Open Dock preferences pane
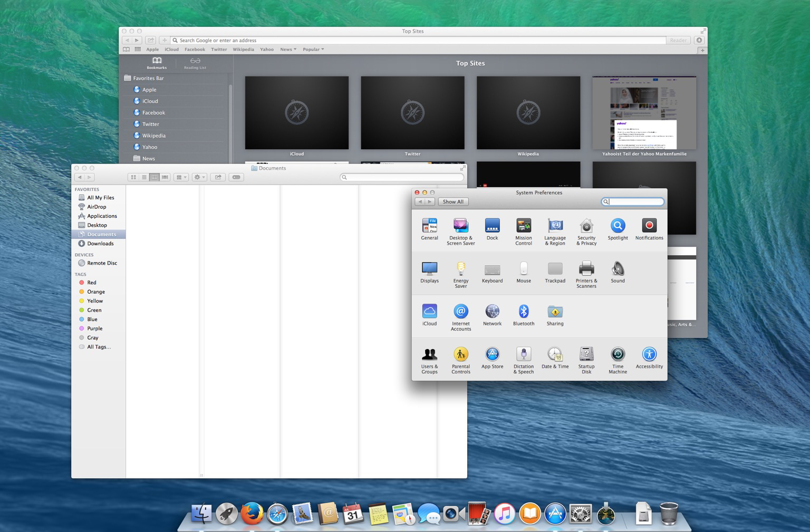The image size is (810, 532). (x=492, y=229)
